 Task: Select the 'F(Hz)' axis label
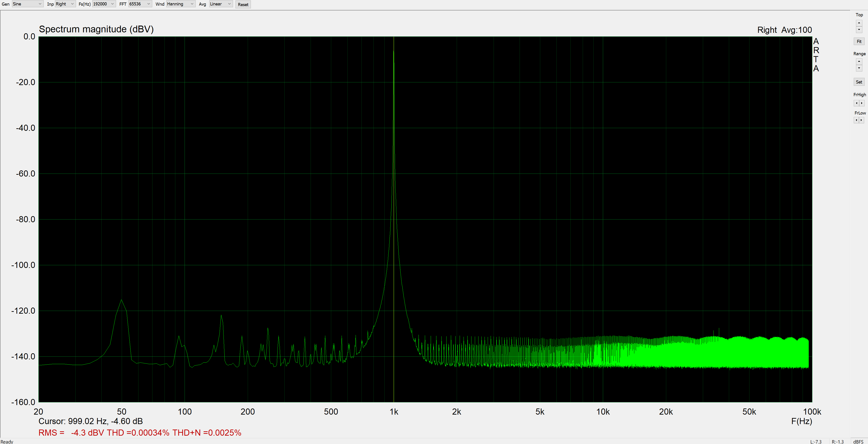802,421
